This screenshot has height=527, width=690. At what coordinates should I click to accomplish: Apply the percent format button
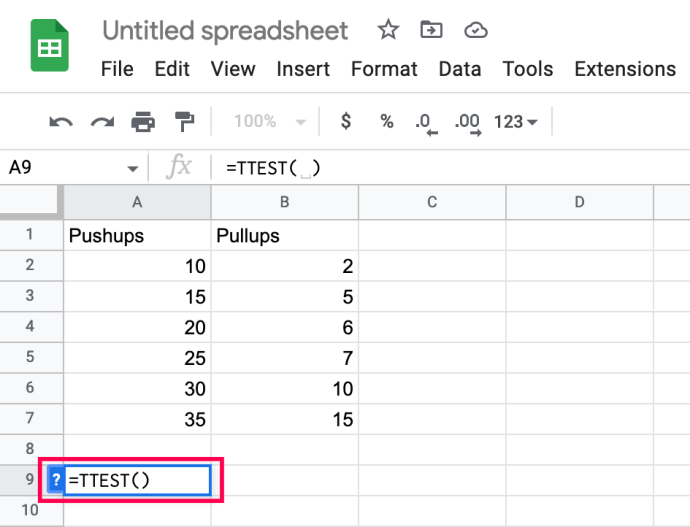pyautogui.click(x=386, y=122)
